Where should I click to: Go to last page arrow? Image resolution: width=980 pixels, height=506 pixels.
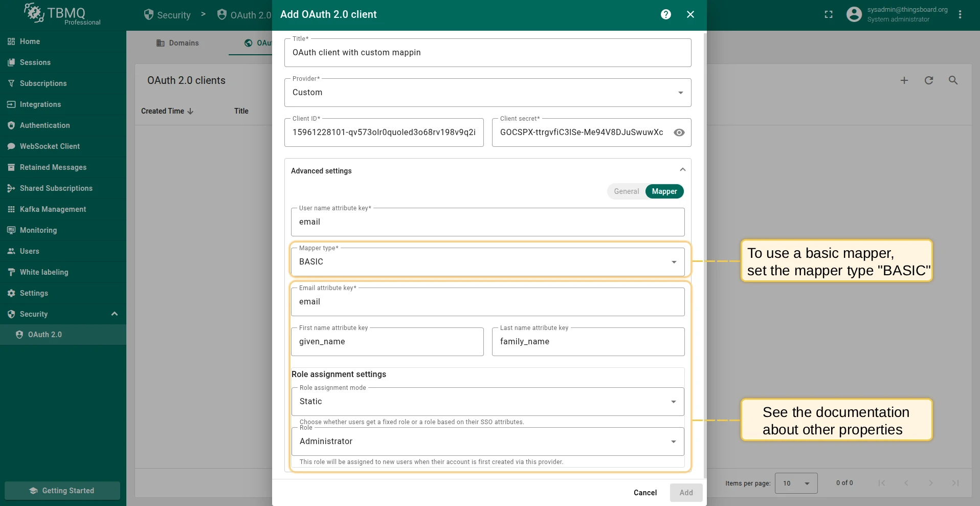pos(955,483)
